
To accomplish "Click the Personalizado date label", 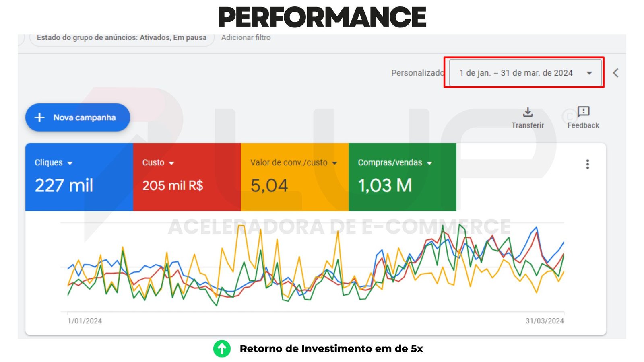I will [x=417, y=73].
